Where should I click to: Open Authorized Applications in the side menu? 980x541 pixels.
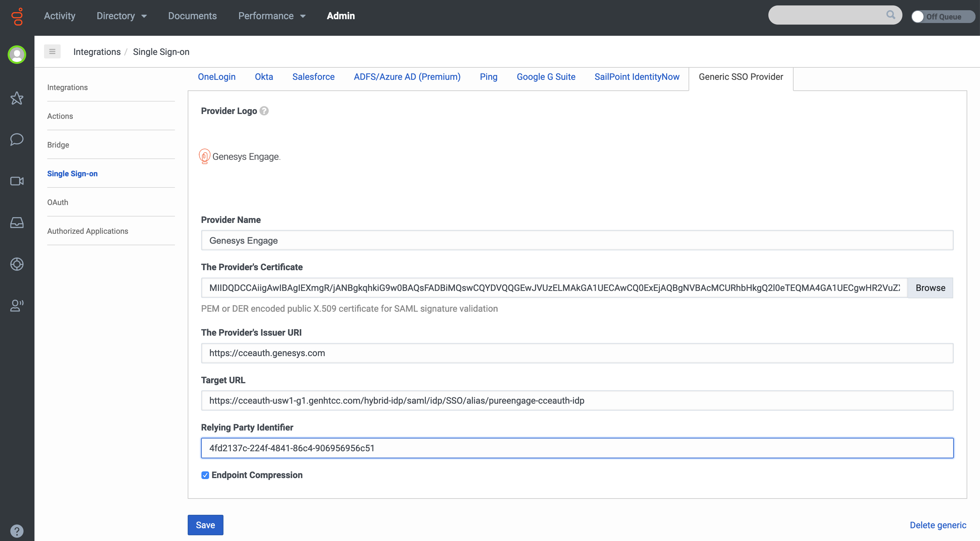pyautogui.click(x=87, y=231)
